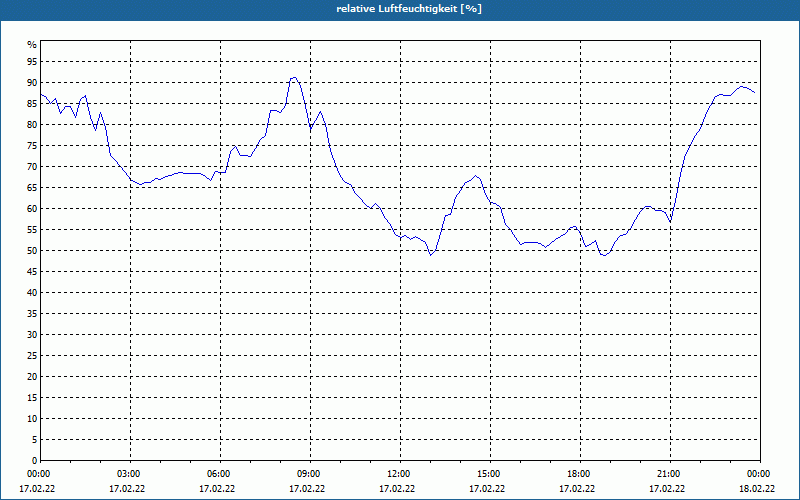The height and width of the screenshot is (500, 800).
Task: Click the 03:00 time label
Action: (x=130, y=474)
